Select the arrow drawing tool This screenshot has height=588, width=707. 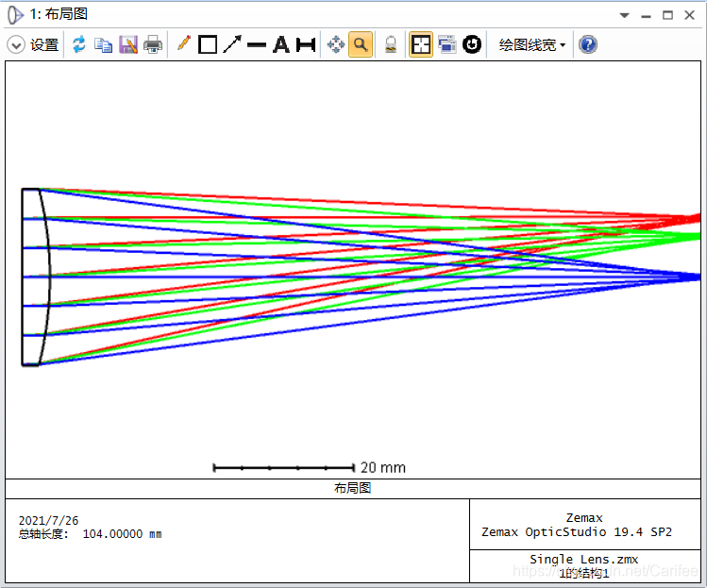coord(232,44)
